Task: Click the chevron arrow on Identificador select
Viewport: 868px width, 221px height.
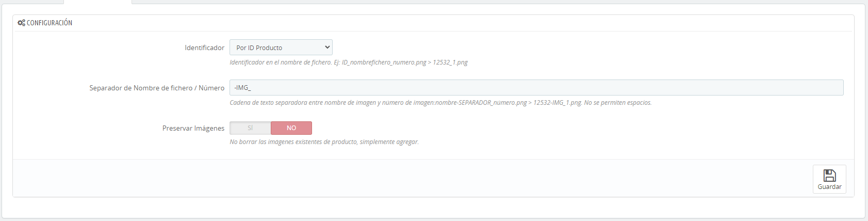Action: click(327, 47)
